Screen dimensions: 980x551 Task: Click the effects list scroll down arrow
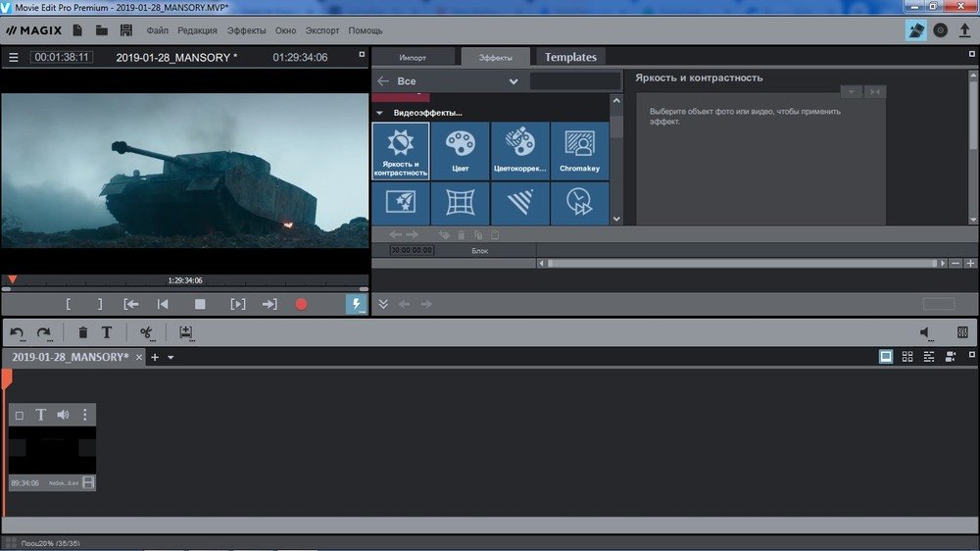point(616,219)
